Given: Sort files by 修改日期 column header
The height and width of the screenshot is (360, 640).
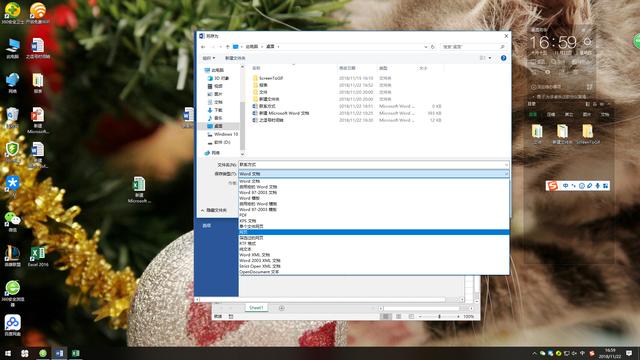Looking at the screenshot, I should [x=347, y=68].
